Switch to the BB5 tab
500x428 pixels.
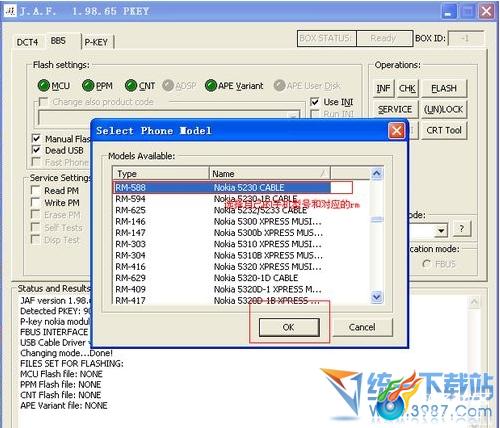point(58,41)
